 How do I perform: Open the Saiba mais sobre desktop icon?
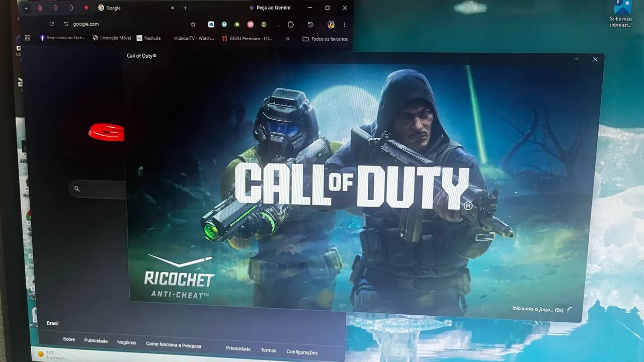pos(621,14)
